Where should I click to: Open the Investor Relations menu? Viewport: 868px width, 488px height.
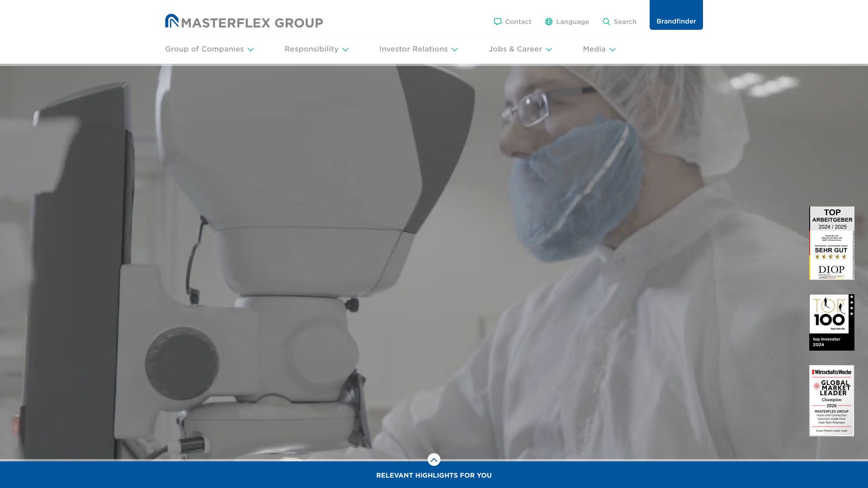coord(413,49)
